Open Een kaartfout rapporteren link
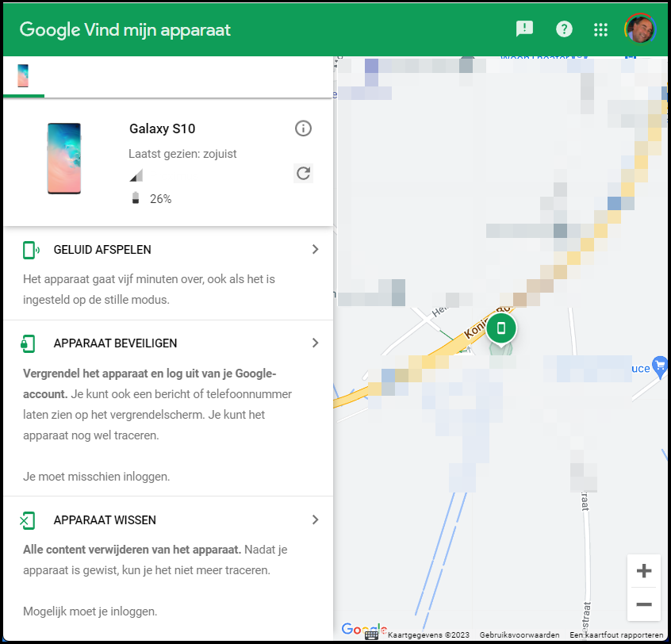This screenshot has width=671, height=644. tap(616, 635)
